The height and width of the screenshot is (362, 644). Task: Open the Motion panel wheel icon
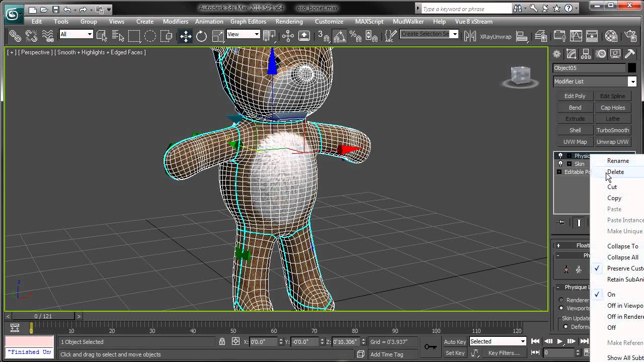[x=601, y=54]
